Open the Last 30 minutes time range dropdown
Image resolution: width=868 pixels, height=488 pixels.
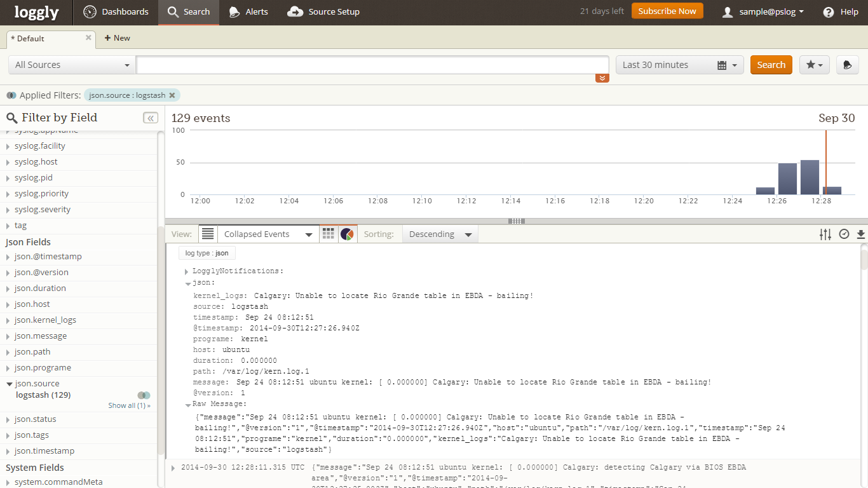[x=679, y=65]
